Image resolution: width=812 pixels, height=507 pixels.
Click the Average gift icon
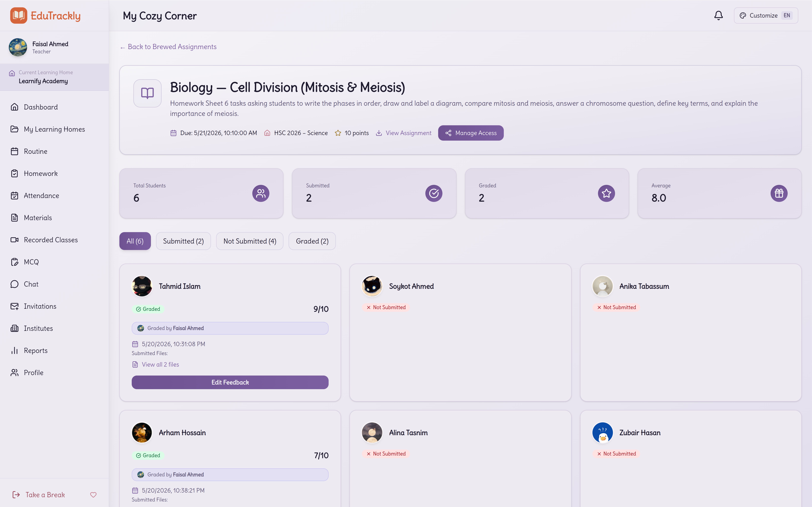[779, 193]
